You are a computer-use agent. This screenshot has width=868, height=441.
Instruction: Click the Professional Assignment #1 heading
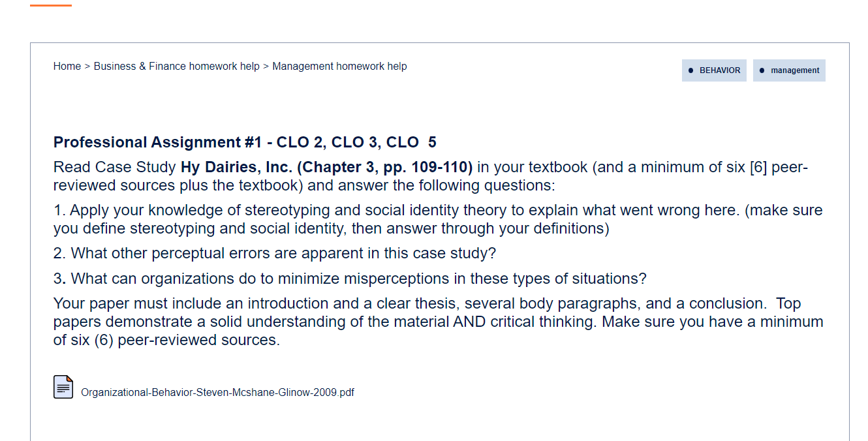[x=245, y=142]
